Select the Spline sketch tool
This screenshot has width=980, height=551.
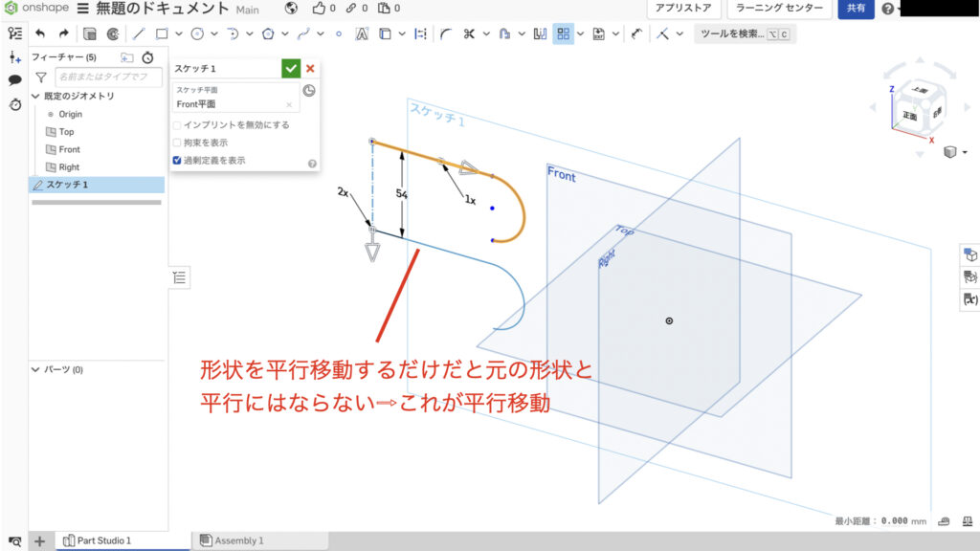click(303, 33)
